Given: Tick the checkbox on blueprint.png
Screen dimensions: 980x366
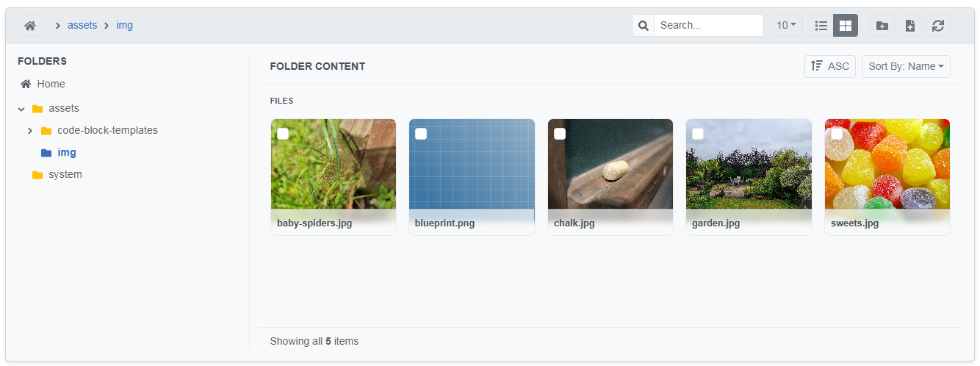Looking at the screenshot, I should 421,134.
